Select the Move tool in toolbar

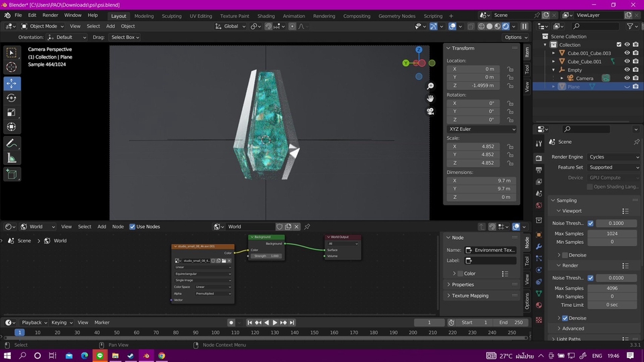pos(11,83)
